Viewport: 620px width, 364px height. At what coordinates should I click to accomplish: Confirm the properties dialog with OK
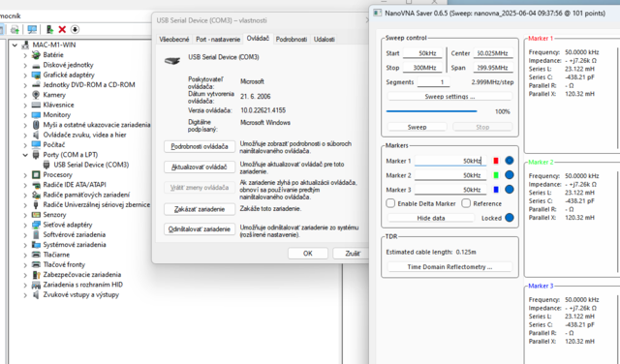[308, 254]
